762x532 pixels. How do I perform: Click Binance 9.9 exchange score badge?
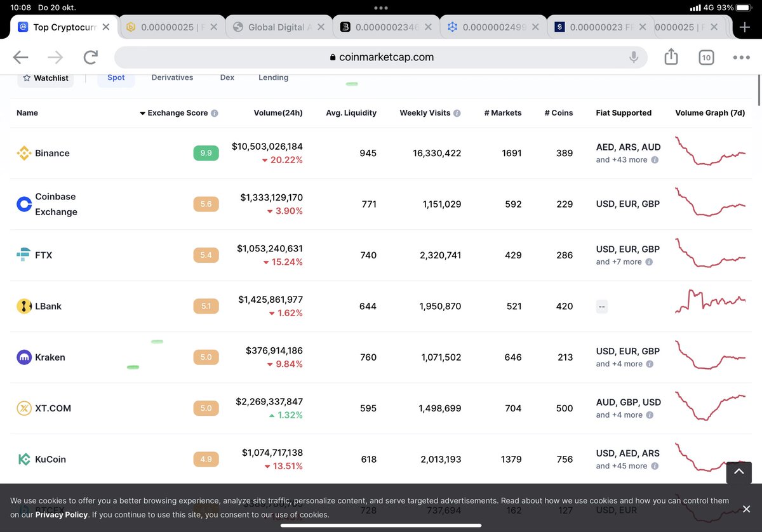point(206,153)
